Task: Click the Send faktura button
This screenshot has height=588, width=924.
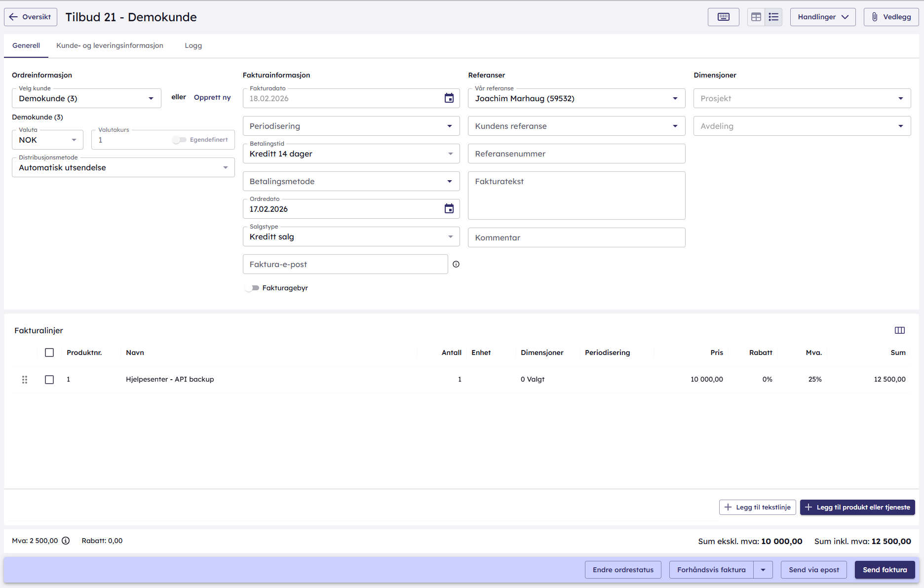Action: [x=885, y=570]
